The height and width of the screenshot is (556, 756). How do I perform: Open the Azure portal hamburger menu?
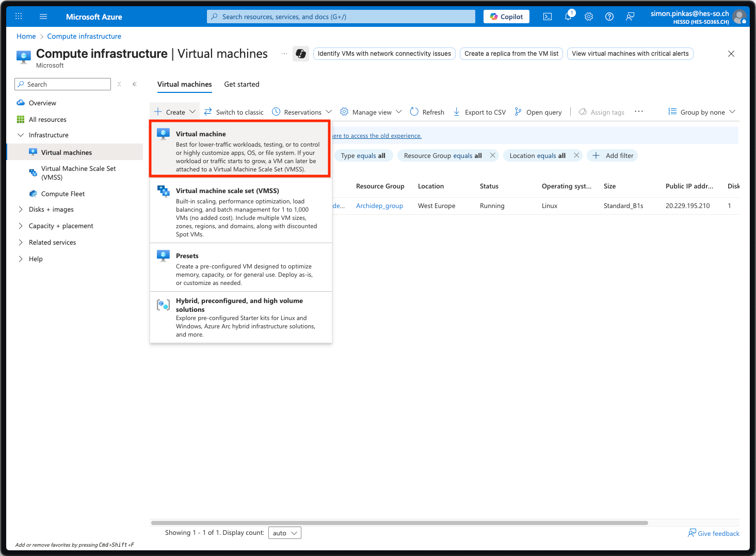[43, 17]
